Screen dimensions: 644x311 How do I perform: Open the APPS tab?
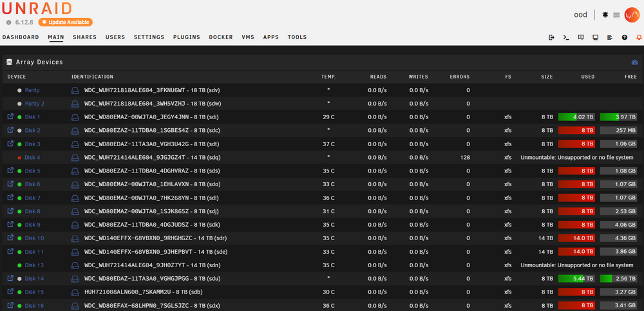pyautogui.click(x=271, y=37)
